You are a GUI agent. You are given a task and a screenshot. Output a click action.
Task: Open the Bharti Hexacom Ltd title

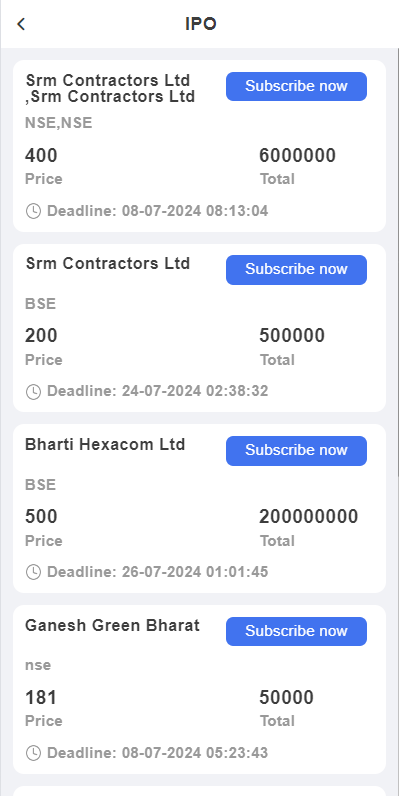click(x=105, y=444)
